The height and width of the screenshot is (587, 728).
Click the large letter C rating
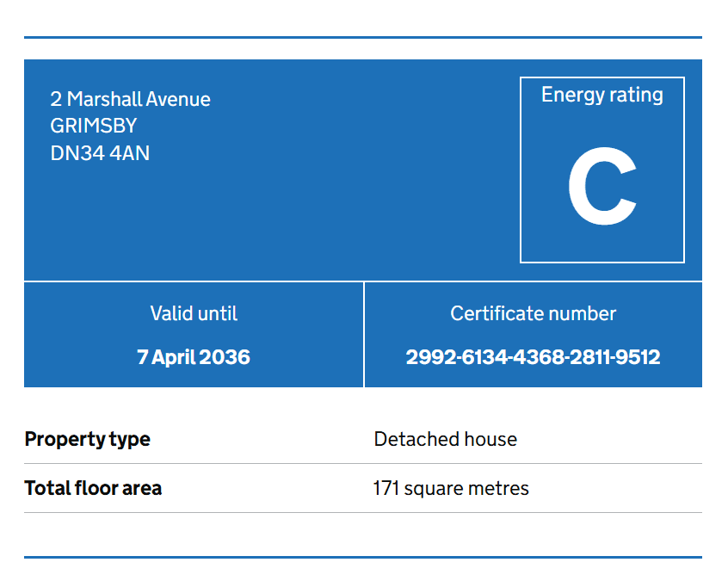tap(602, 188)
